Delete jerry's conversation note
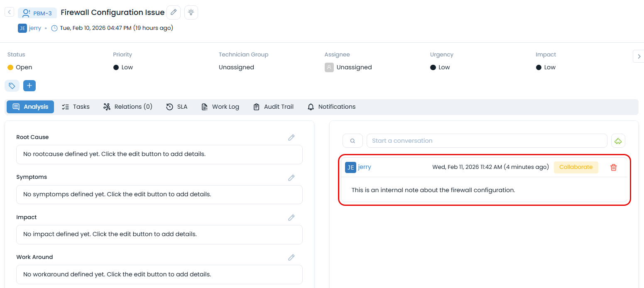Viewport: 644px width, 288px height. 613,167
